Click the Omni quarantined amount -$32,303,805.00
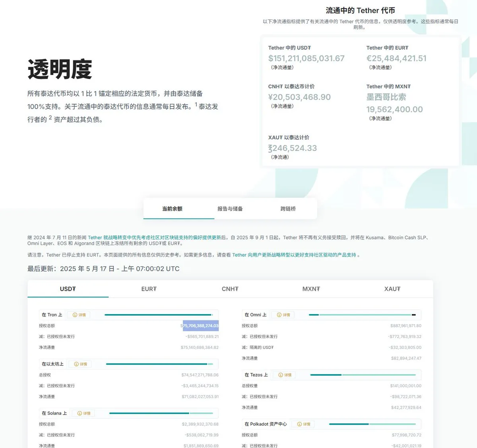 [405, 348]
